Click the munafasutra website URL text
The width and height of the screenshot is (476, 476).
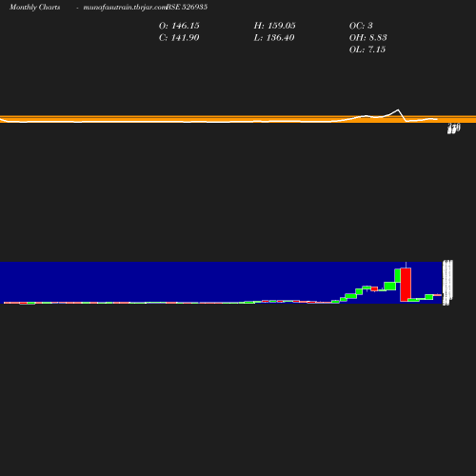125,7
